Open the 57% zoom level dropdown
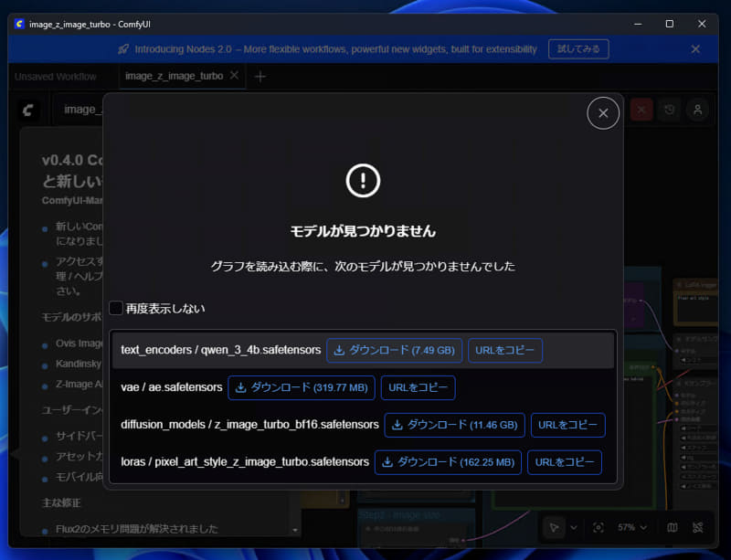Viewport: 731px width, 560px height. [630, 527]
